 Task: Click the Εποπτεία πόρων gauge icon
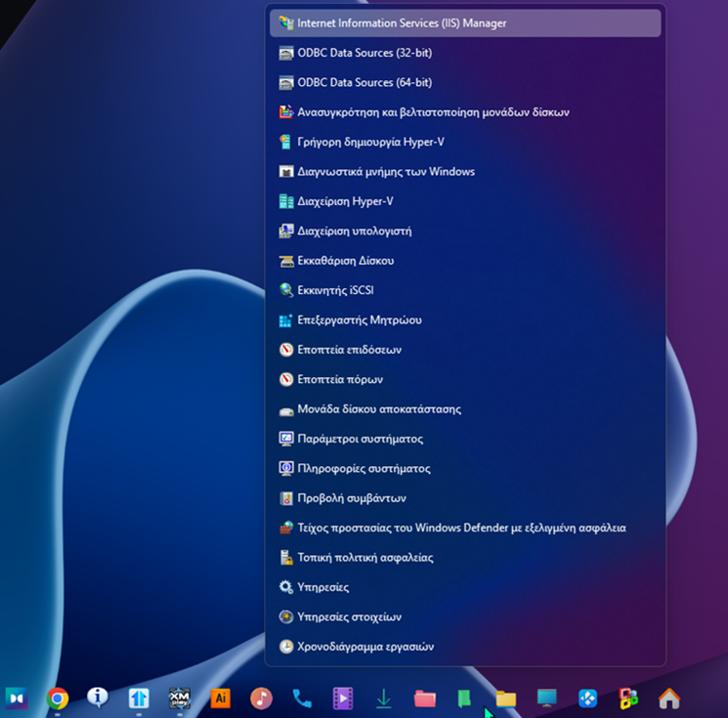[x=286, y=380]
